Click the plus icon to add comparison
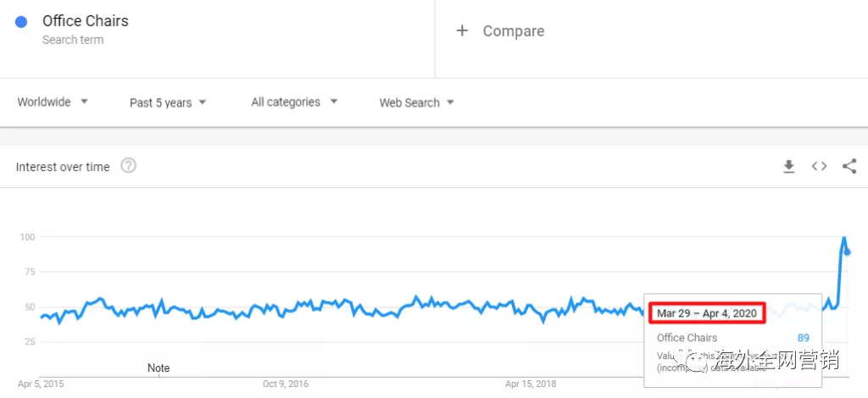 [462, 31]
